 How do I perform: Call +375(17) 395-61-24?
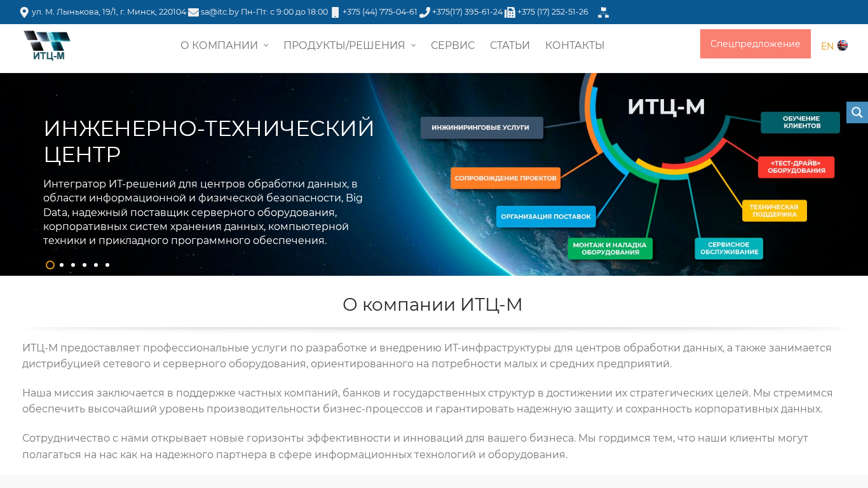click(467, 12)
